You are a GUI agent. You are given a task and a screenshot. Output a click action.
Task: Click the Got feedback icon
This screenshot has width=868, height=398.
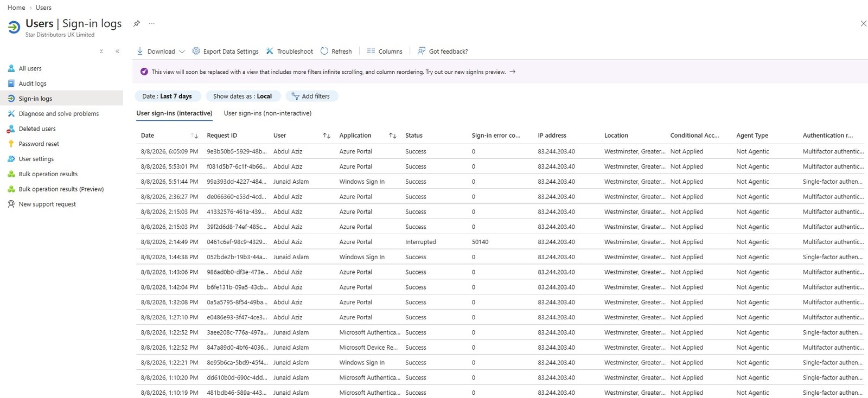click(422, 51)
